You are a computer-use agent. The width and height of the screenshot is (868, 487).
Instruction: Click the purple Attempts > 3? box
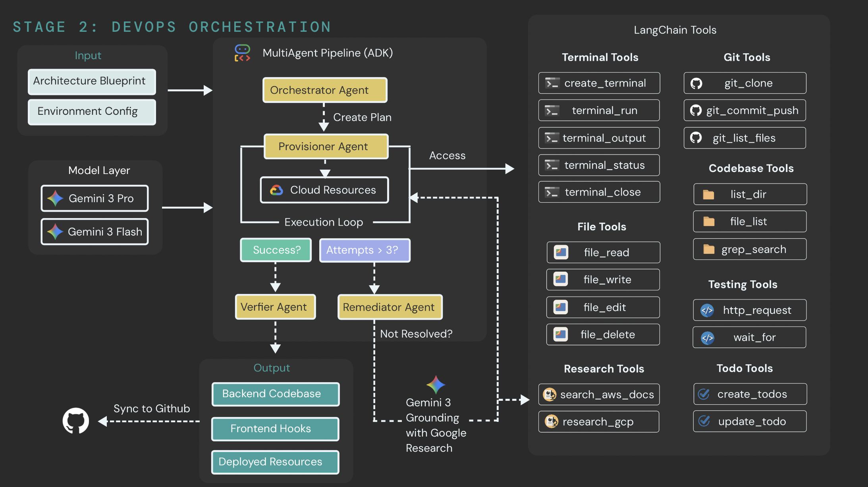coord(365,250)
